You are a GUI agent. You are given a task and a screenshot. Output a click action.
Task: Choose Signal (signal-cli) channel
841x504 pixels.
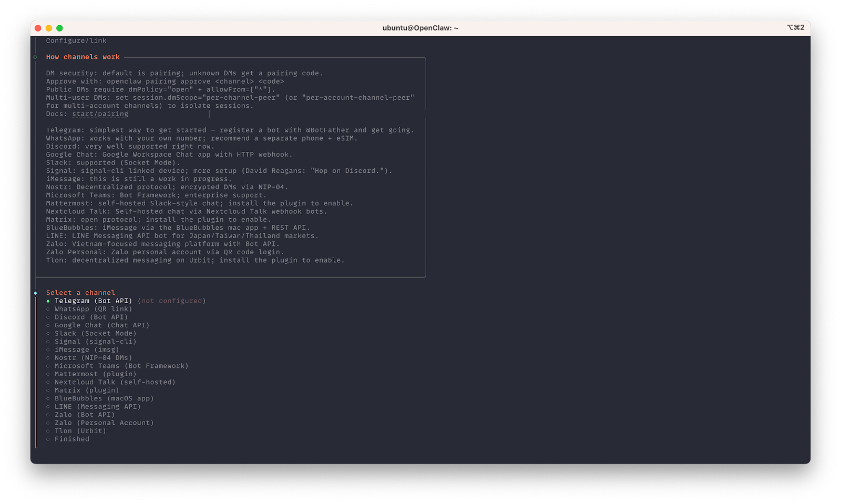click(x=96, y=341)
